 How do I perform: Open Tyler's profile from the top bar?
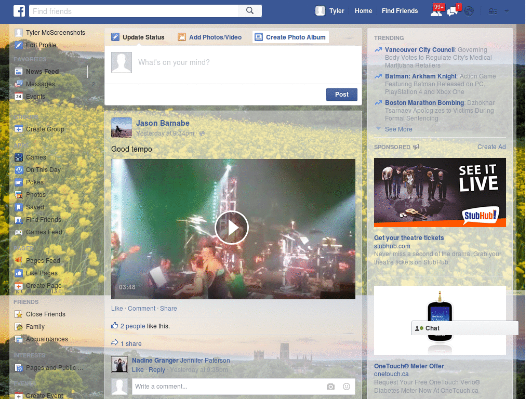[x=330, y=11]
